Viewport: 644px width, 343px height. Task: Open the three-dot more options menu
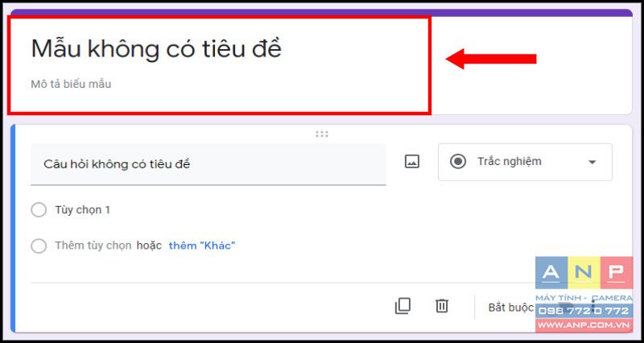click(x=592, y=308)
